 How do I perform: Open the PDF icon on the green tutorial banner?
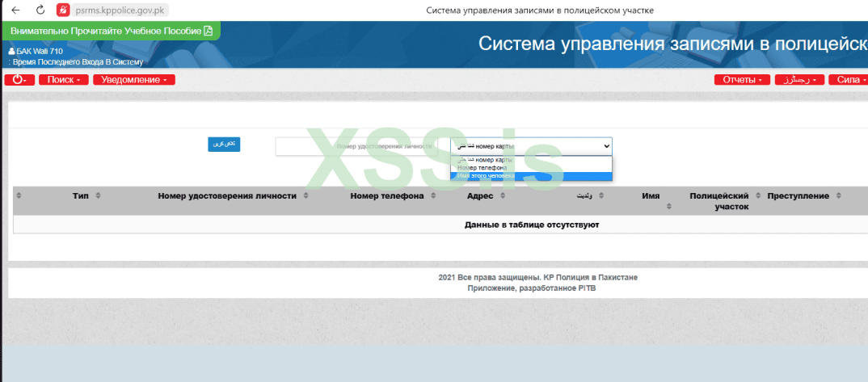click(209, 31)
